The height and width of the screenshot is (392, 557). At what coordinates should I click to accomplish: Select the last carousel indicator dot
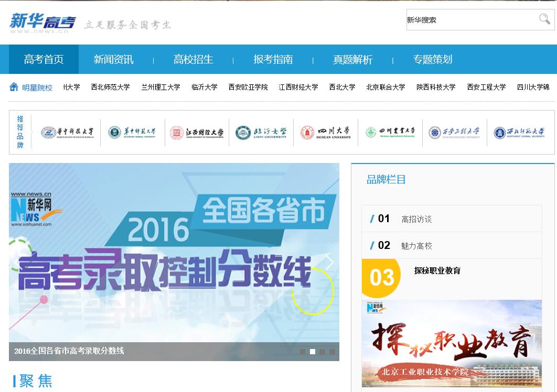tap(332, 352)
